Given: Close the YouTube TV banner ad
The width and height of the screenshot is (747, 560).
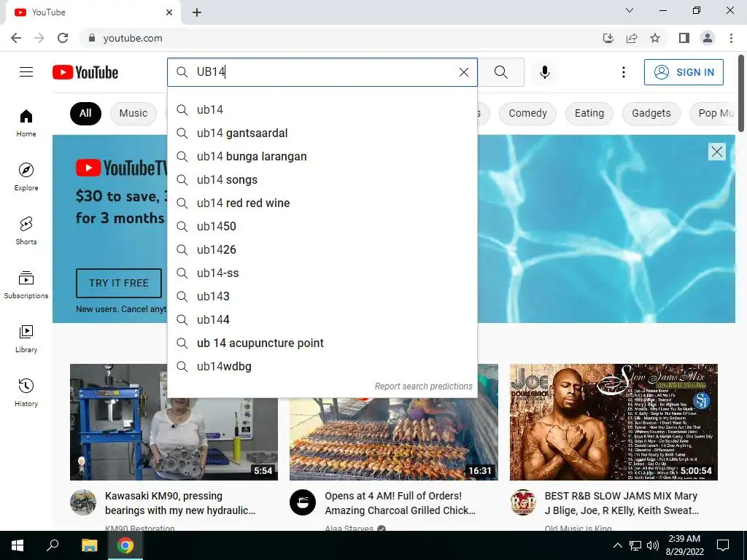Looking at the screenshot, I should (716, 152).
